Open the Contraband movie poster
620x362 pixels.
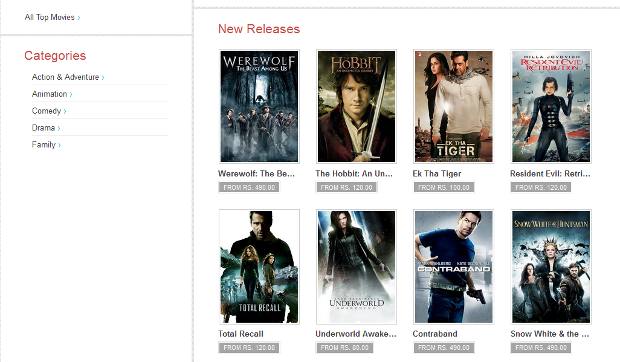(454, 267)
